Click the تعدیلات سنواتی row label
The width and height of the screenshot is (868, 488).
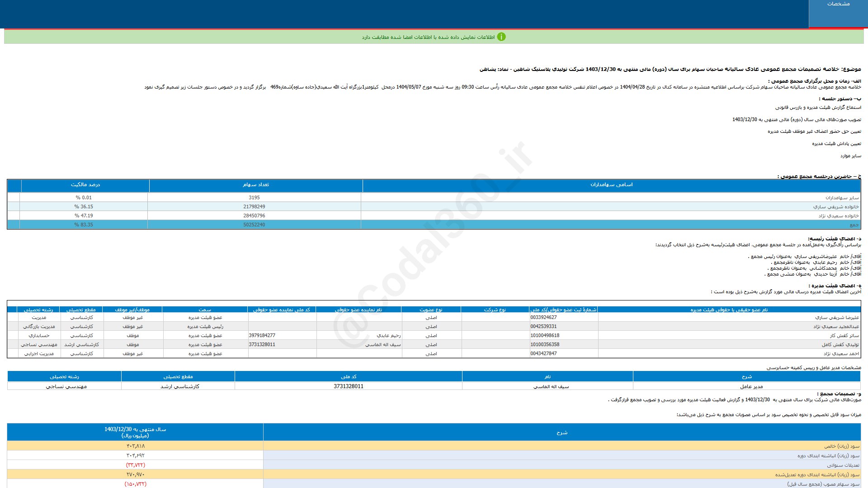coord(843,465)
